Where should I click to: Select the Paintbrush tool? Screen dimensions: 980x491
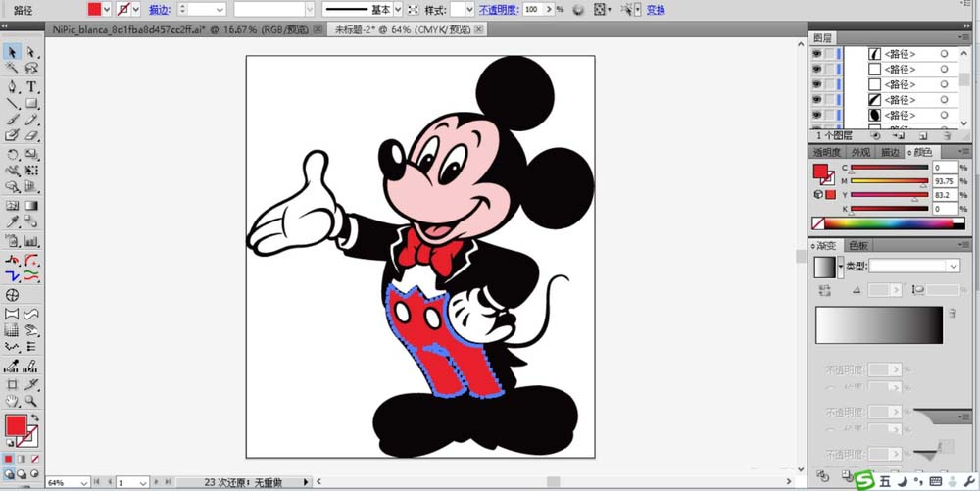click(x=12, y=120)
